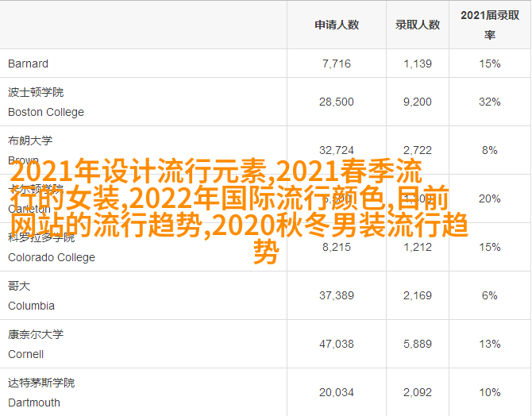Click the 8,215 applicants cell
The width and height of the screenshot is (532, 416).
337,247
